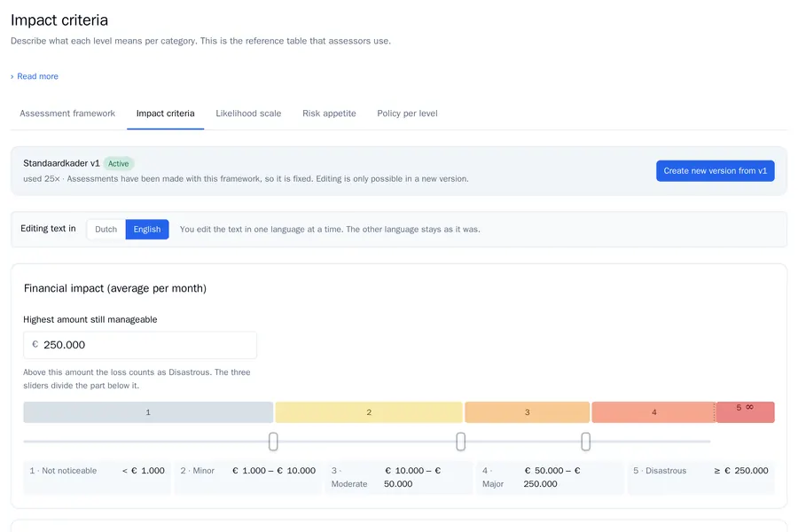Click the grey level 1 color band
Image resolution: width=798 pixels, height=532 pixels.
(x=148, y=412)
